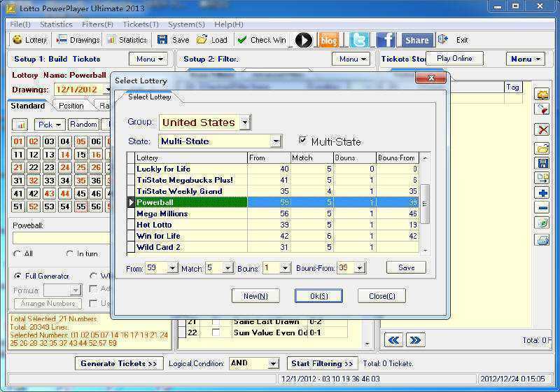
Task: Select the In turn radio button
Action: (x=69, y=253)
